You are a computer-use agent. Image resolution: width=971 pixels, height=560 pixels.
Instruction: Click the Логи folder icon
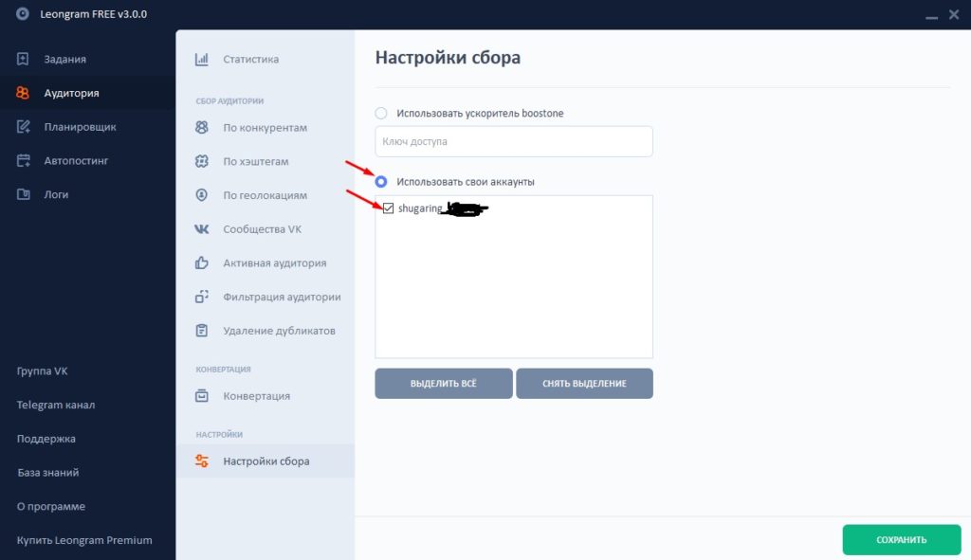[x=23, y=194]
